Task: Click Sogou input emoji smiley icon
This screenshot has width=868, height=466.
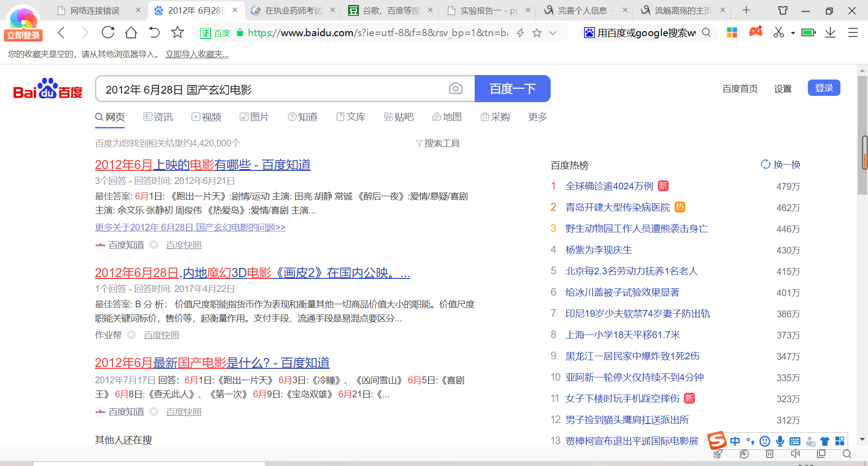Action: pyautogui.click(x=765, y=441)
